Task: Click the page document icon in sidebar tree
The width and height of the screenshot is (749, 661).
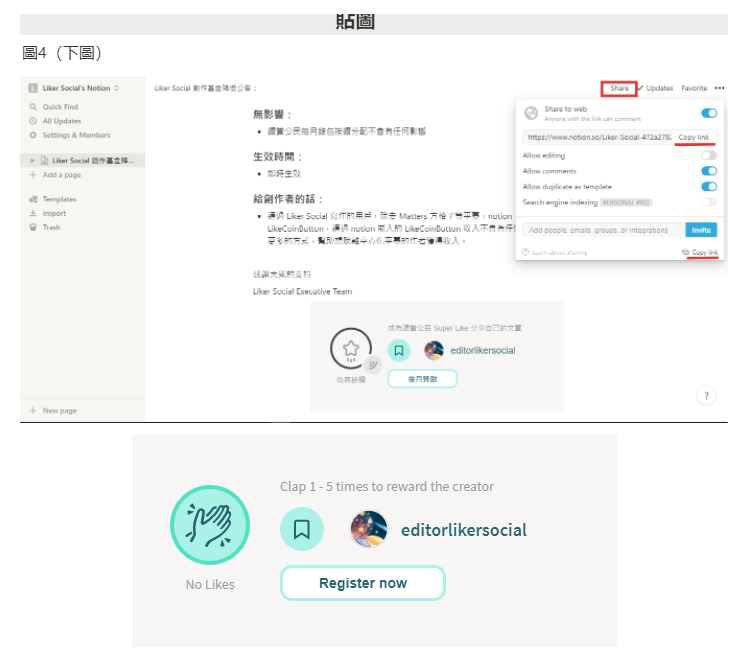Action: tap(44, 160)
